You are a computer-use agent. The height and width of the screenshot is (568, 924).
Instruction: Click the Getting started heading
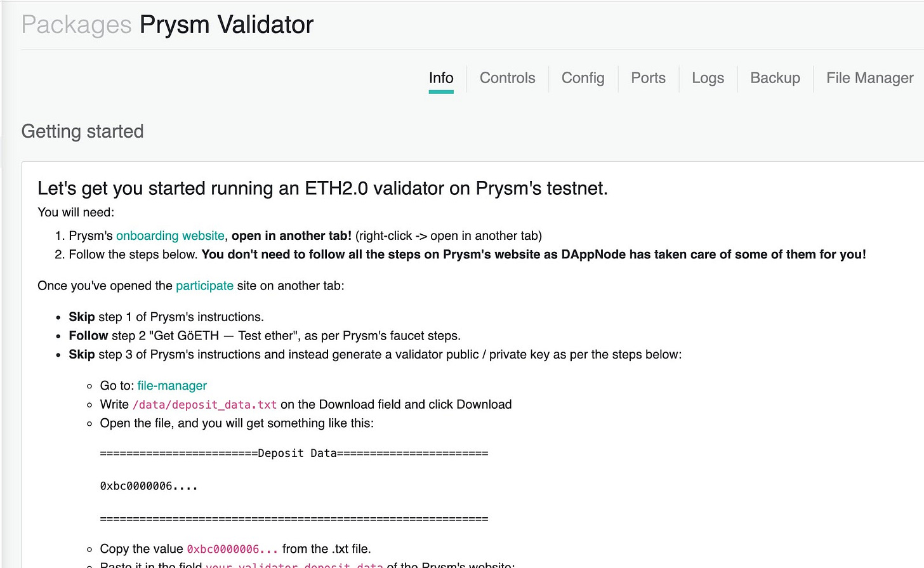coord(82,131)
